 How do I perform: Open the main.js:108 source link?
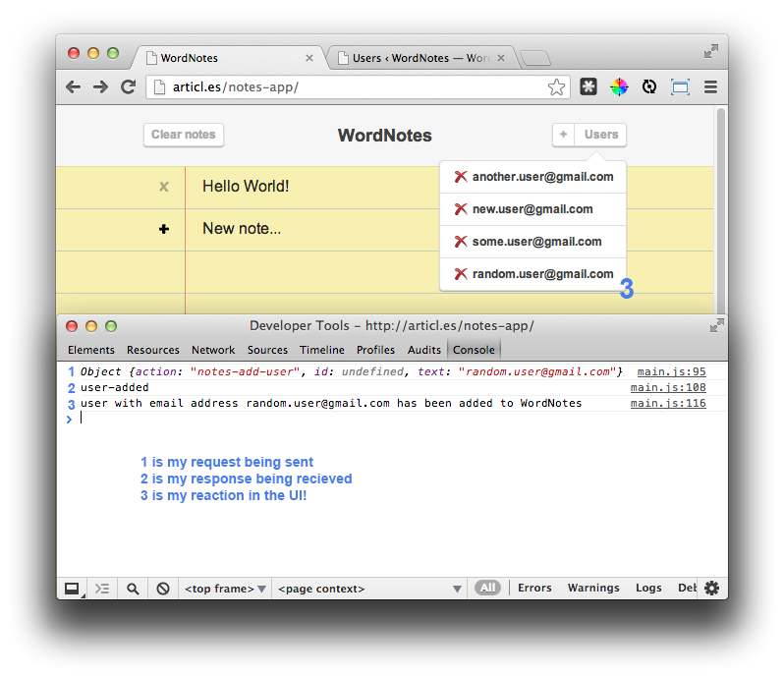coord(668,387)
